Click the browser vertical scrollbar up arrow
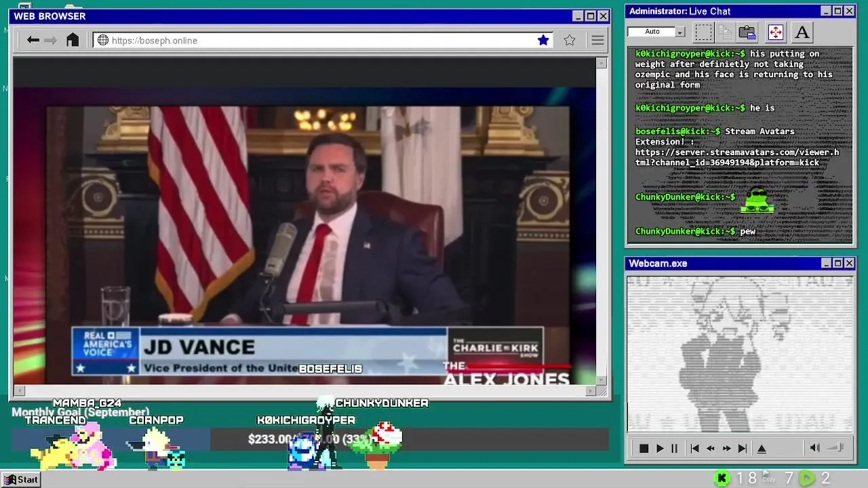Viewport: 868px width, 488px height. (x=601, y=63)
